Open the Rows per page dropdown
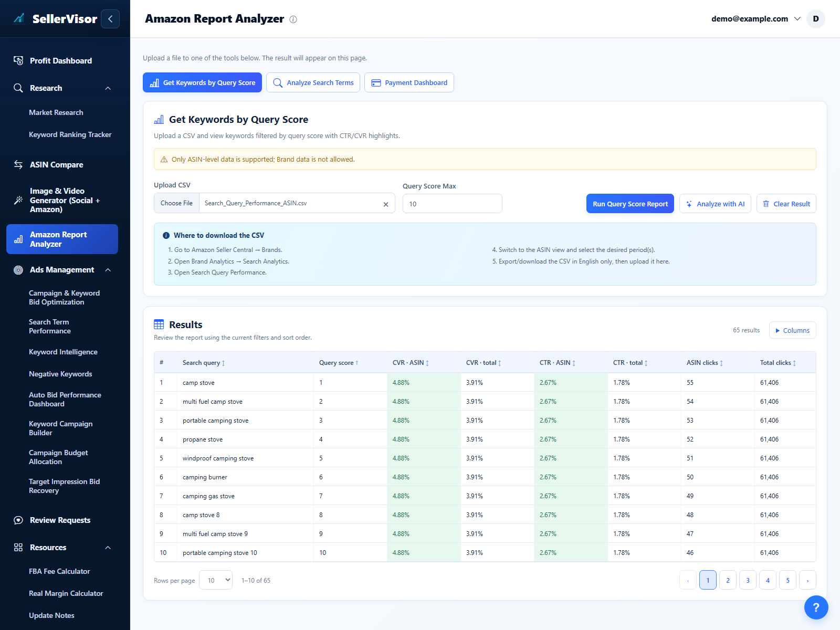Viewport: 840px width, 630px height. 216,580
